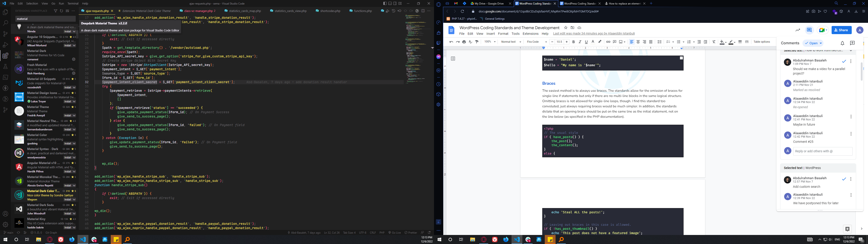This screenshot has width=868, height=244.
Task: Set left text alignment in Docs
Action: pos(632,42)
